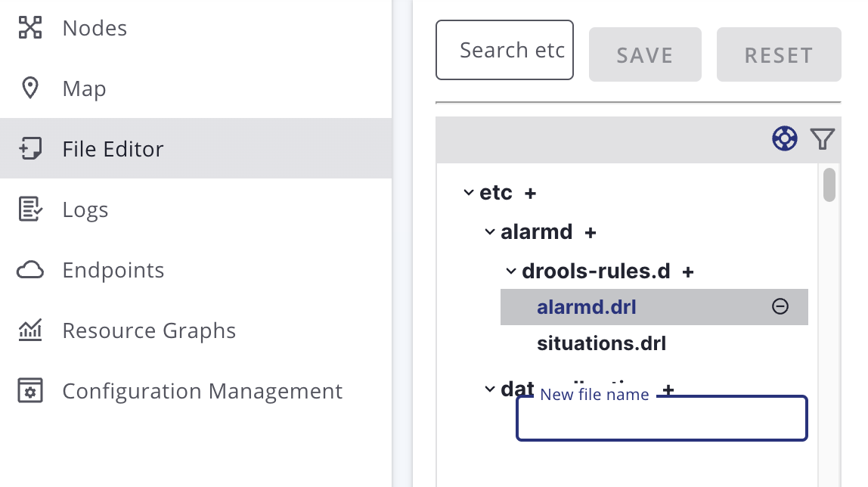Viewport: 868px width, 487px height.
Task: Collapse the drools-rules.d folder chevron
Action: click(x=511, y=271)
